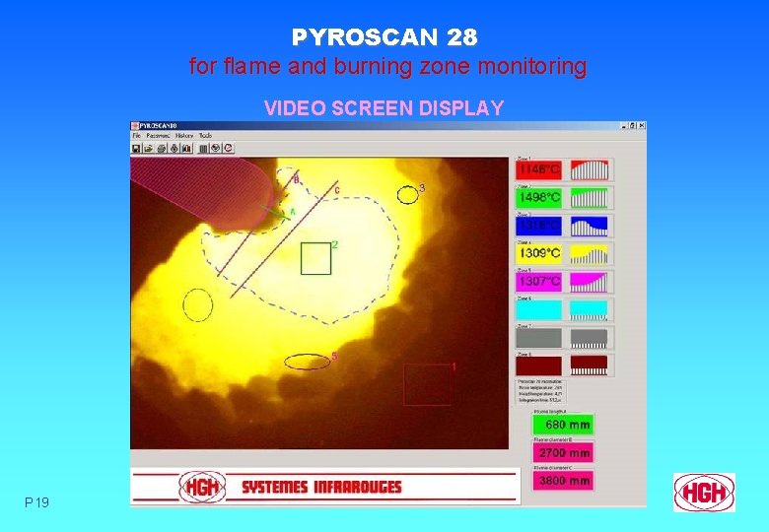The image size is (769, 532).
Task: Click the flame diameter 3800 mm readout
Action: 564,481
